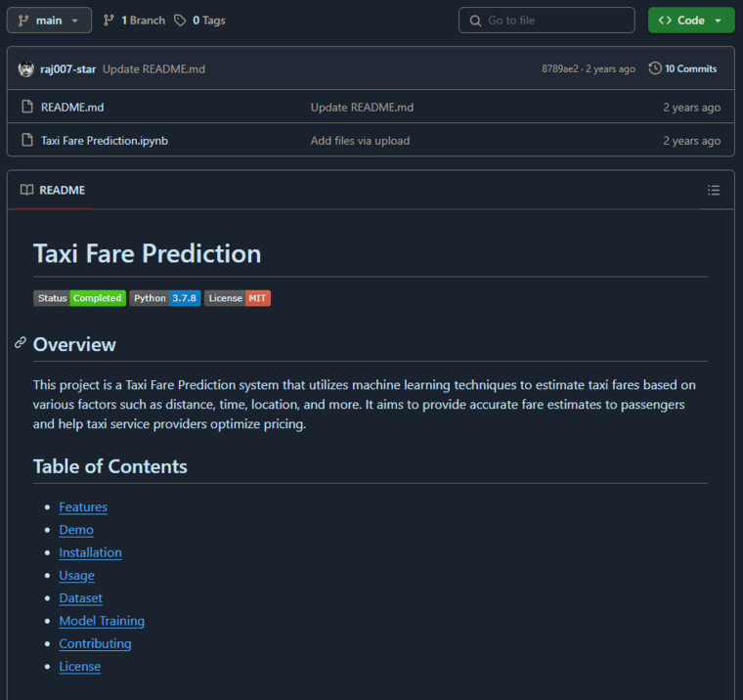Go to the Installation section link

(90, 552)
